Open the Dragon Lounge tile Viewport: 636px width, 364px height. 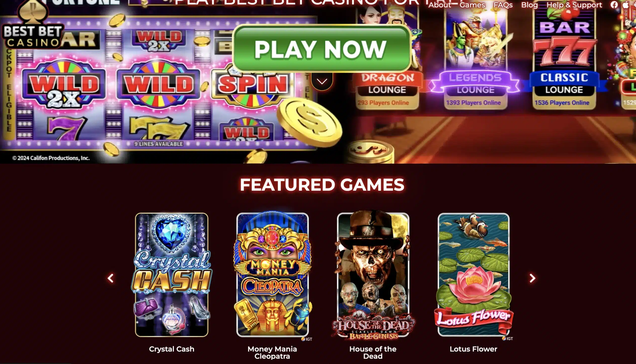(387, 56)
